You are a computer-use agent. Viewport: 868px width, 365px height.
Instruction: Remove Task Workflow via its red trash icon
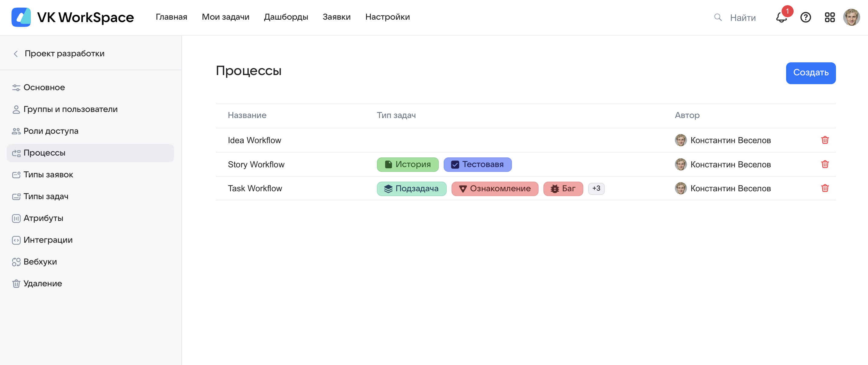point(824,189)
